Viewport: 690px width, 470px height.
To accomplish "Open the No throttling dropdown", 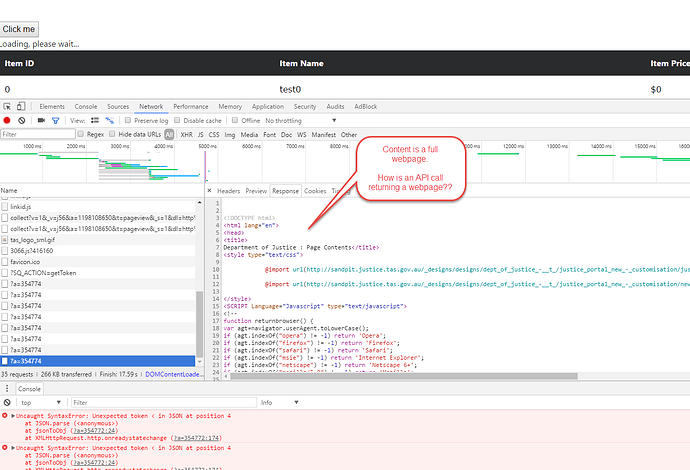I will [x=288, y=120].
